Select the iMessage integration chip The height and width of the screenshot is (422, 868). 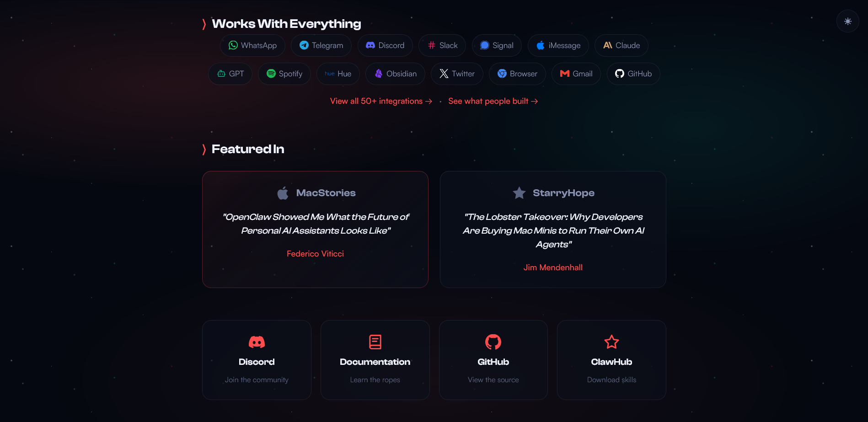pos(558,45)
